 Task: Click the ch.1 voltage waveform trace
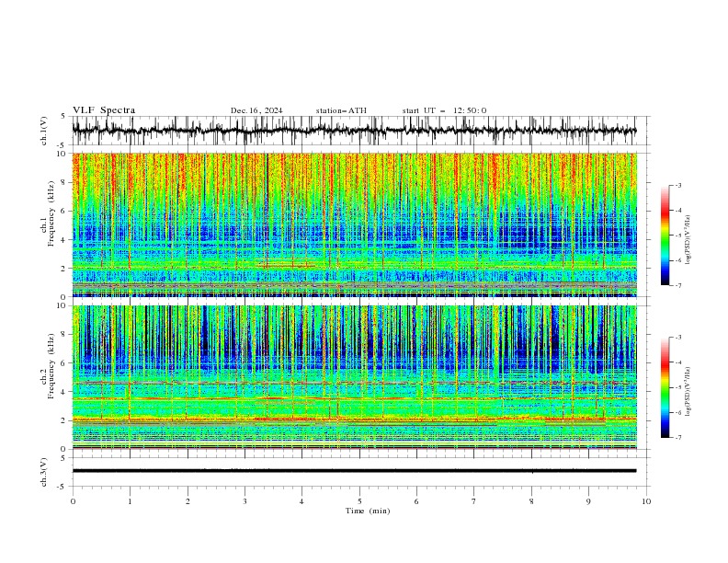click(x=354, y=131)
